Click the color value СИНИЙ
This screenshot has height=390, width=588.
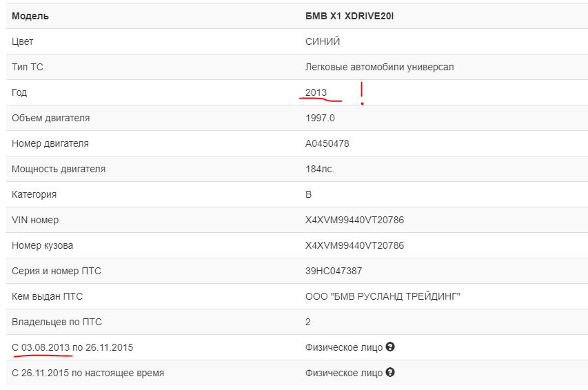tap(323, 41)
